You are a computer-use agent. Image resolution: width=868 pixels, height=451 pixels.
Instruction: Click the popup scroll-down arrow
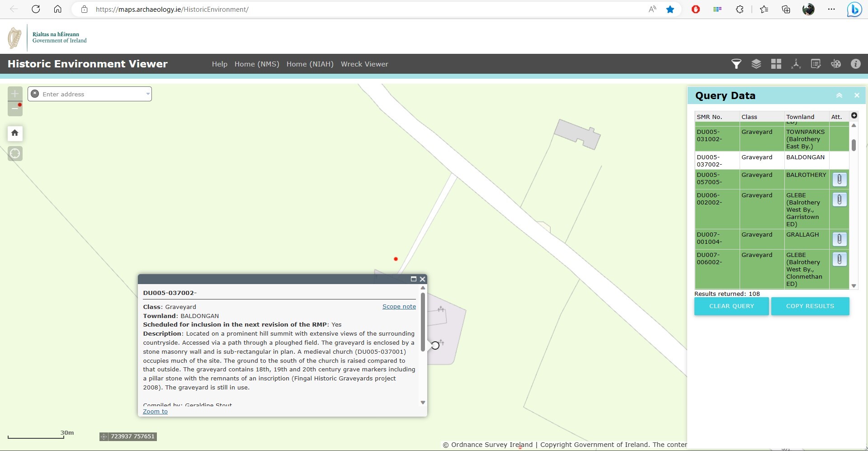[x=423, y=403]
